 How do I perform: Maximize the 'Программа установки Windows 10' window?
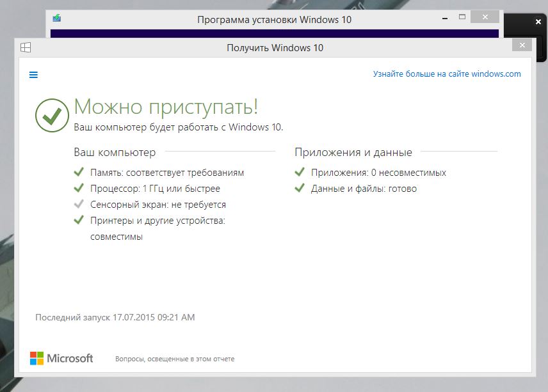(462, 17)
